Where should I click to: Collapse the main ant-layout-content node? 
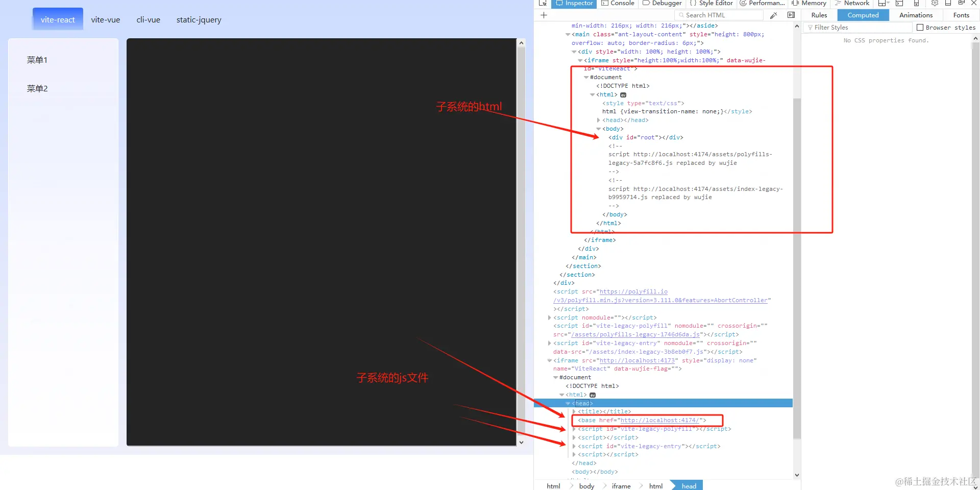pos(568,35)
